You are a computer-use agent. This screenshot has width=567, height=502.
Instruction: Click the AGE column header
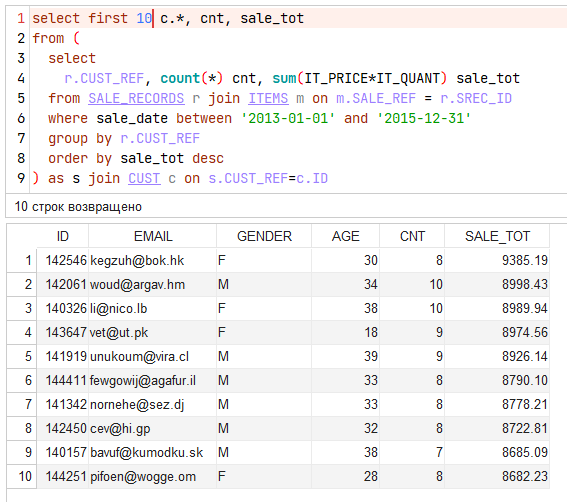coord(345,236)
